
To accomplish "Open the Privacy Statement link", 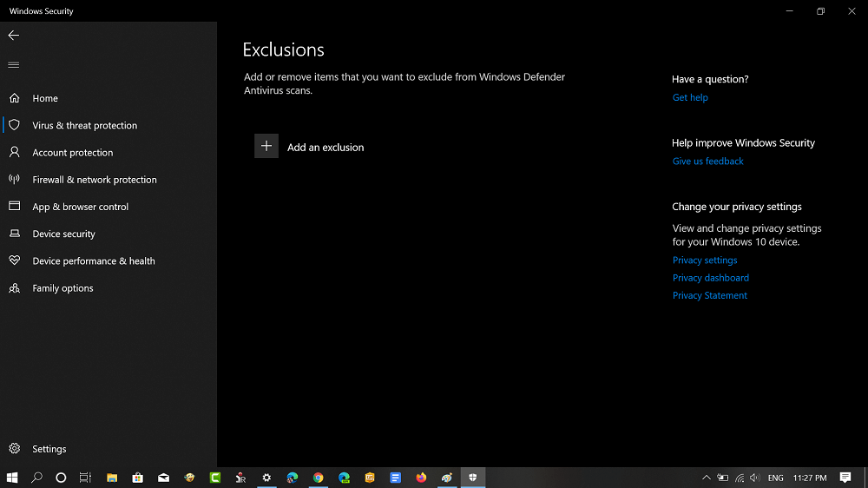I will click(710, 296).
